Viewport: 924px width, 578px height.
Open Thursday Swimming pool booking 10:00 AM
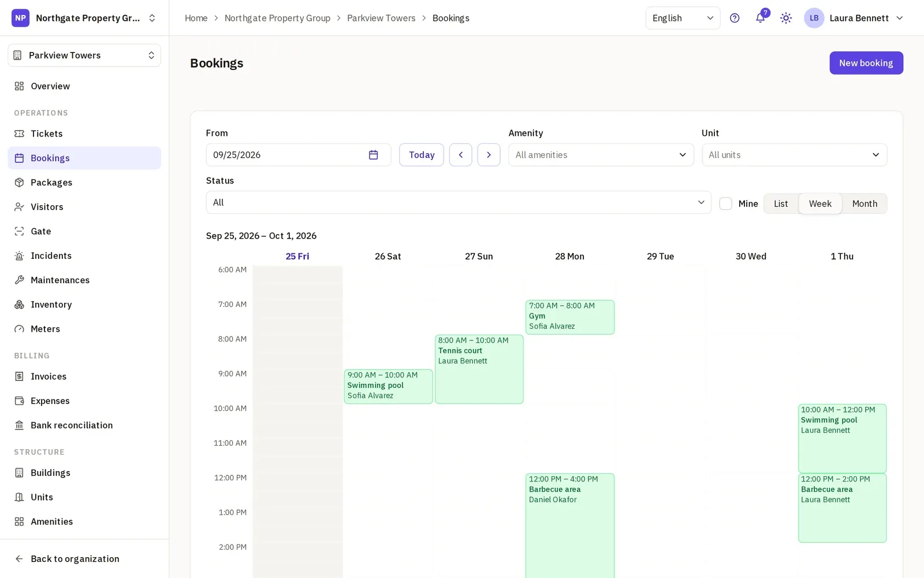(x=843, y=439)
